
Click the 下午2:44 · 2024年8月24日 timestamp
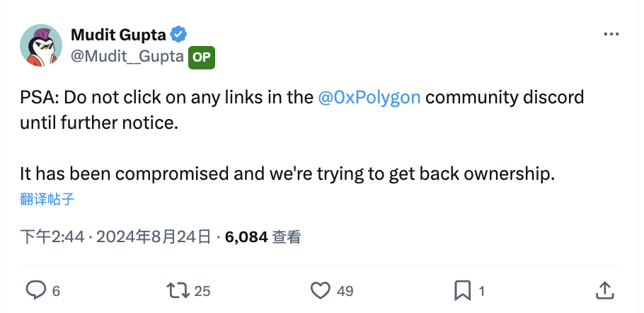[115, 237]
